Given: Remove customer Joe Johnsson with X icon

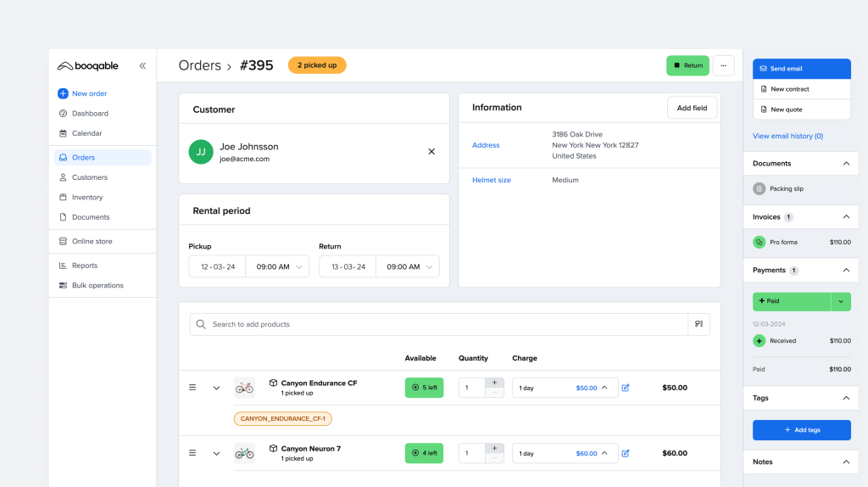Looking at the screenshot, I should 431,152.
